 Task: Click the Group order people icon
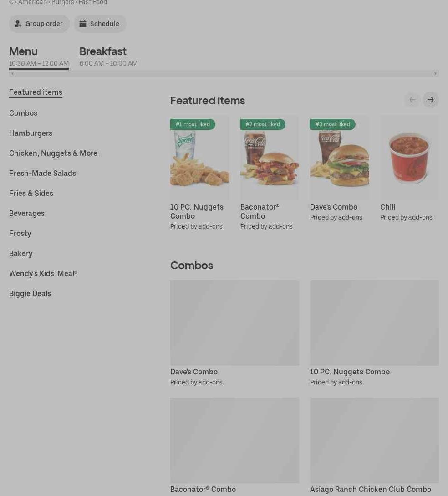(x=18, y=24)
